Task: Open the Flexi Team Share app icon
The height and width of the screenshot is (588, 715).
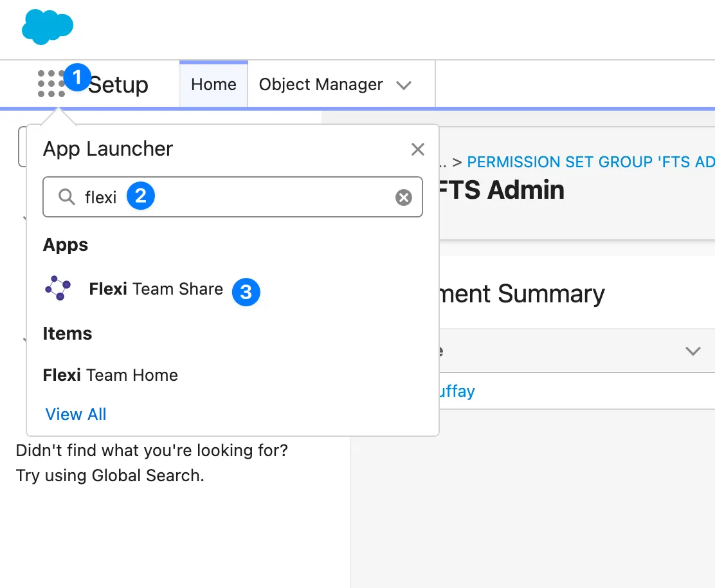Action: (x=58, y=288)
